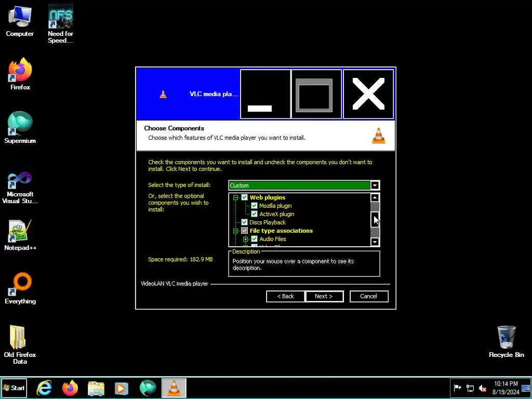Select the Firefox desktop shortcut
Image resolution: width=532 pixels, height=399 pixels.
pyautogui.click(x=20, y=74)
